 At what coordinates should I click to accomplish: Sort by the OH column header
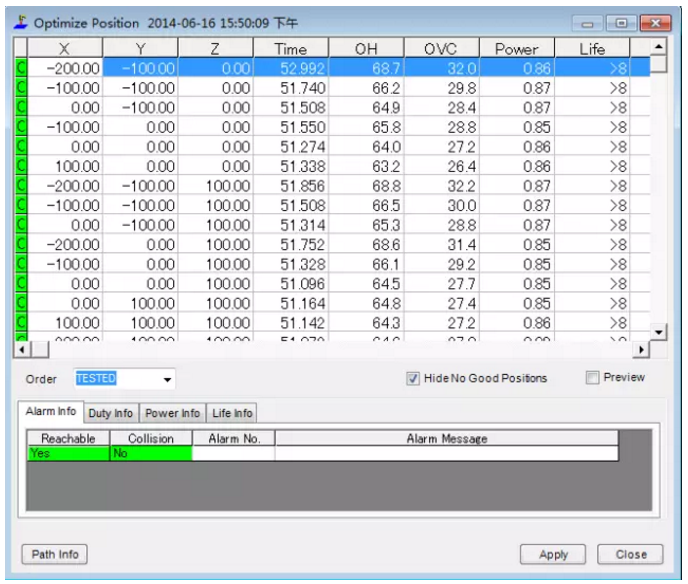click(366, 48)
